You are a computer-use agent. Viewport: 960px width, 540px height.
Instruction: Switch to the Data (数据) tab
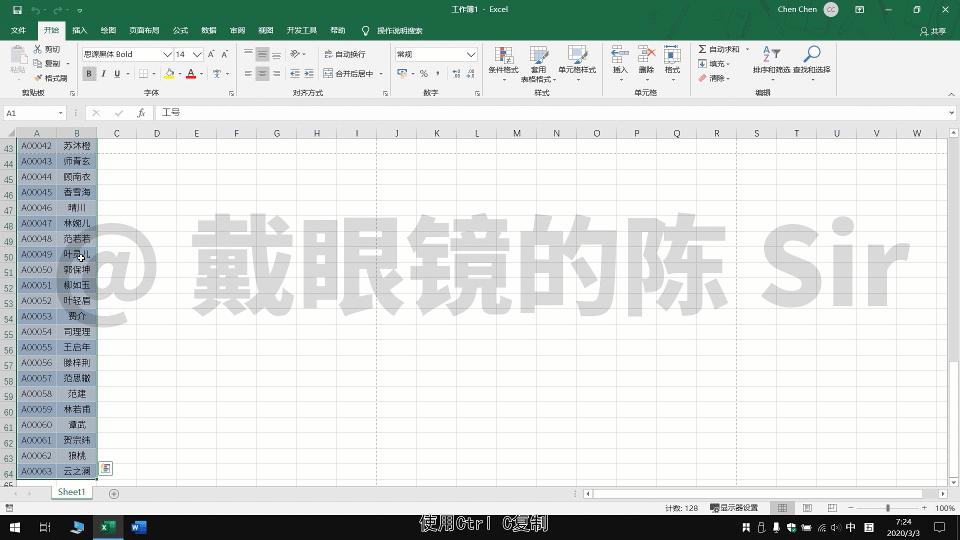(x=209, y=30)
